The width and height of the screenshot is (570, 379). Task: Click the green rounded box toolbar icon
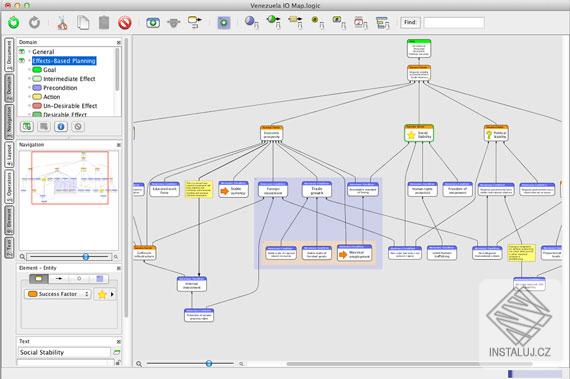[339, 22]
